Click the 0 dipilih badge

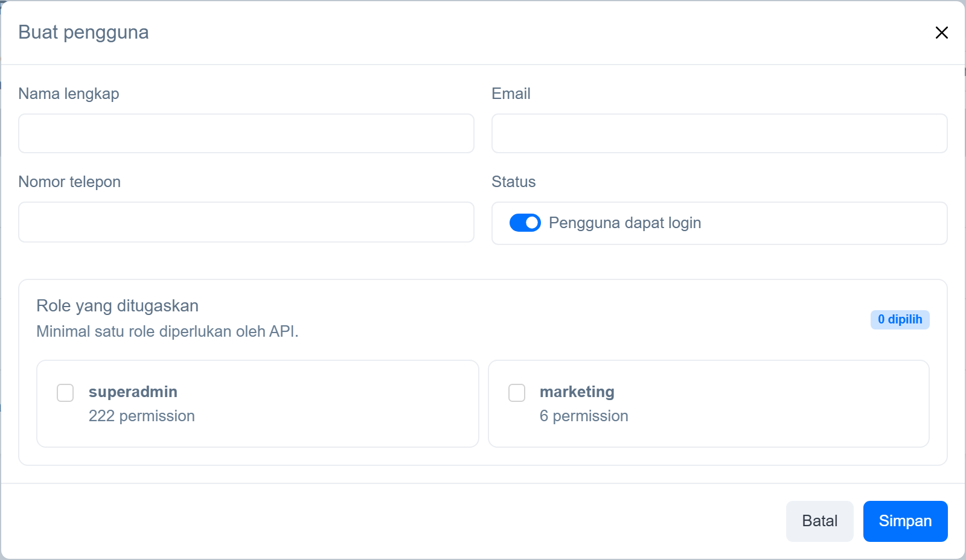[x=900, y=319]
